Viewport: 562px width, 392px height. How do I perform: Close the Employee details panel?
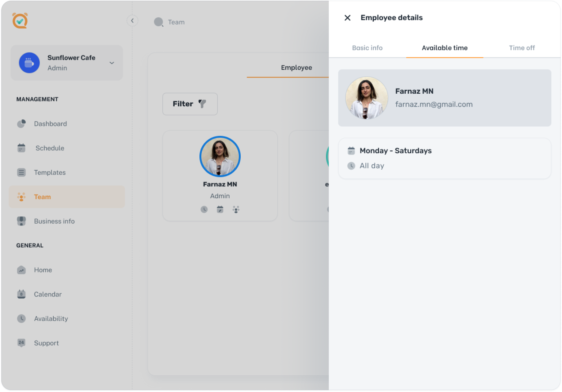point(347,18)
